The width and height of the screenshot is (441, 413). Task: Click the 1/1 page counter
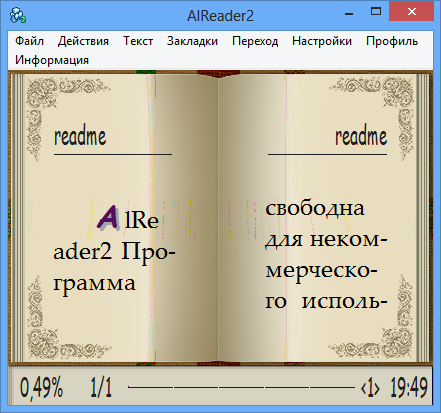tap(101, 387)
